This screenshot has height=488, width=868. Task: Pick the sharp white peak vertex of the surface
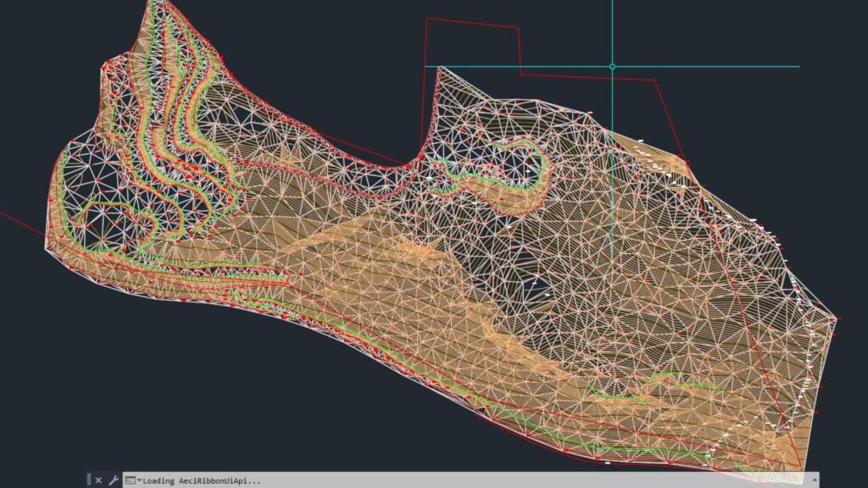click(439, 69)
